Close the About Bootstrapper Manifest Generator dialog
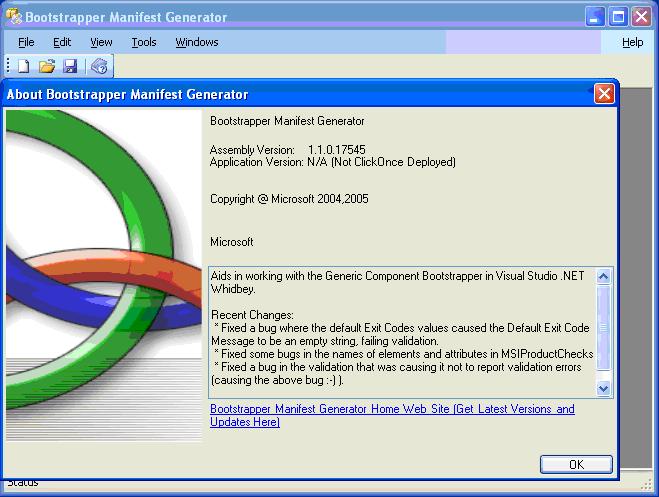The image size is (659, 497). click(x=604, y=93)
